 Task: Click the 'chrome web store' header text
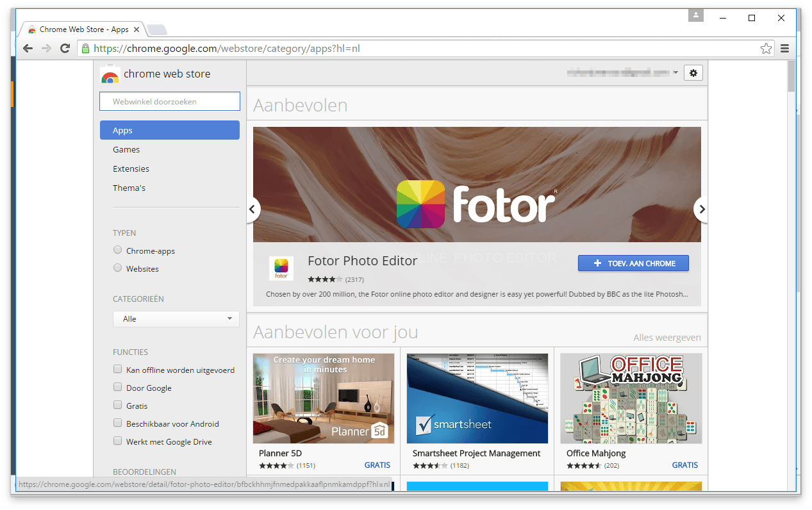click(x=167, y=74)
